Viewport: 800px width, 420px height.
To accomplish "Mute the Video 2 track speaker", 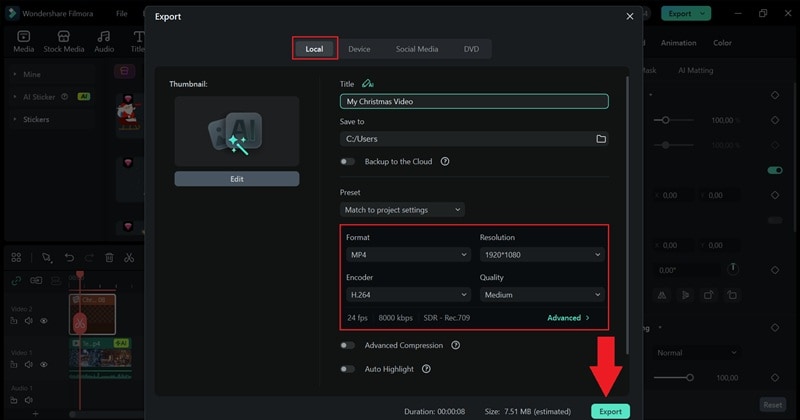I will [29, 321].
